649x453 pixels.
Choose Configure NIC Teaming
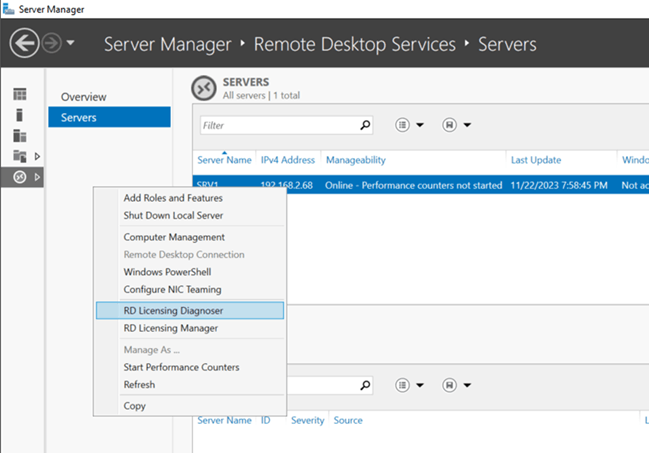(x=172, y=289)
